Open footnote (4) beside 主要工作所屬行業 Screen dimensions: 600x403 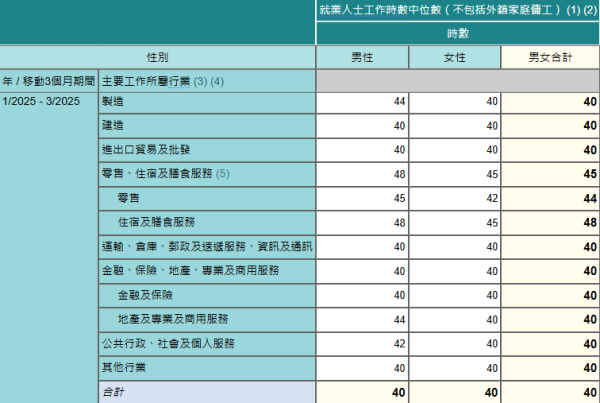coord(217,82)
